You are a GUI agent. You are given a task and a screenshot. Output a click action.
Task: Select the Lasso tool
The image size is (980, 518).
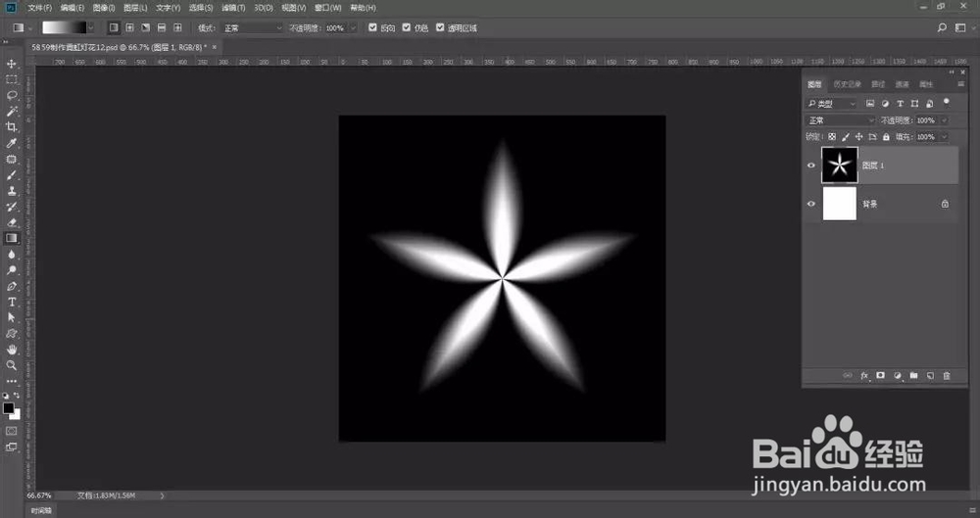11,96
